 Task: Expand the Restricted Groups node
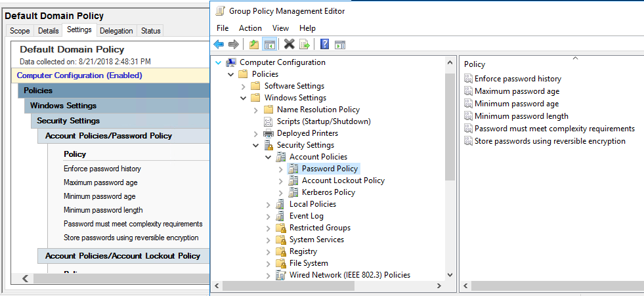pyautogui.click(x=268, y=228)
